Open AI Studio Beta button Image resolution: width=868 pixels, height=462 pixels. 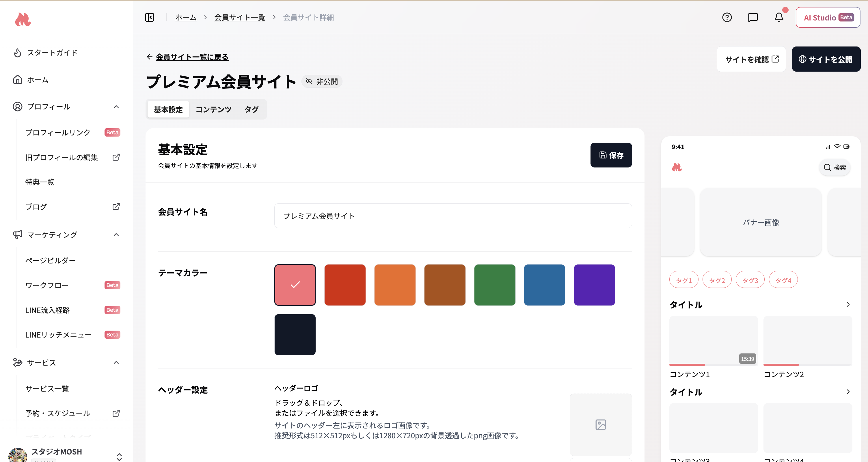click(828, 17)
